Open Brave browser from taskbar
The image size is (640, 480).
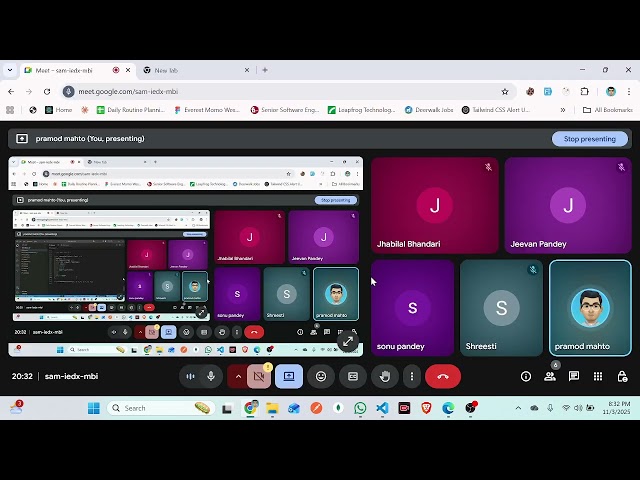427,408
